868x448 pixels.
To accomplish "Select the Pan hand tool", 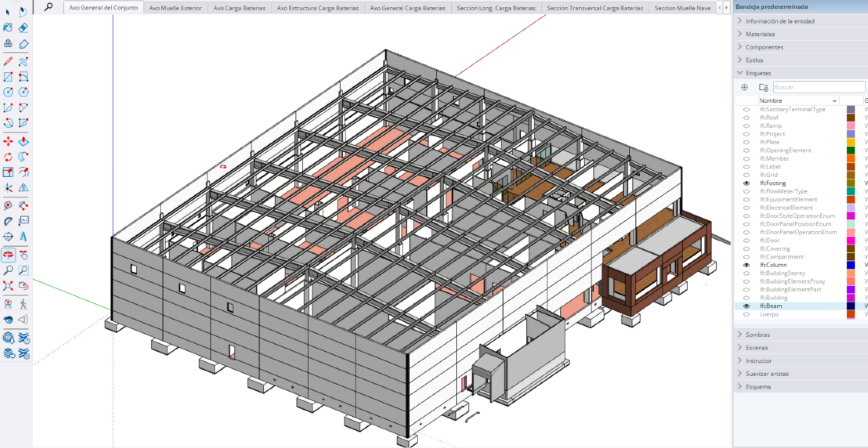I will click(x=23, y=255).
